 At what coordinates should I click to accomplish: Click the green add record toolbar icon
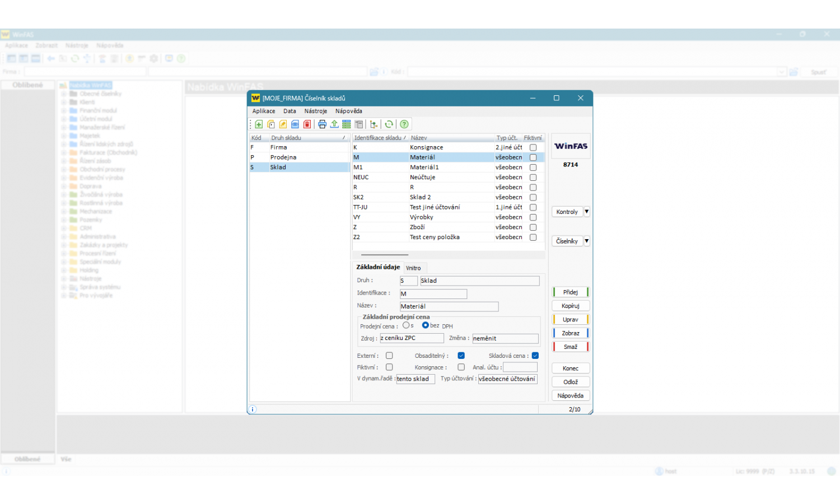pyautogui.click(x=259, y=124)
